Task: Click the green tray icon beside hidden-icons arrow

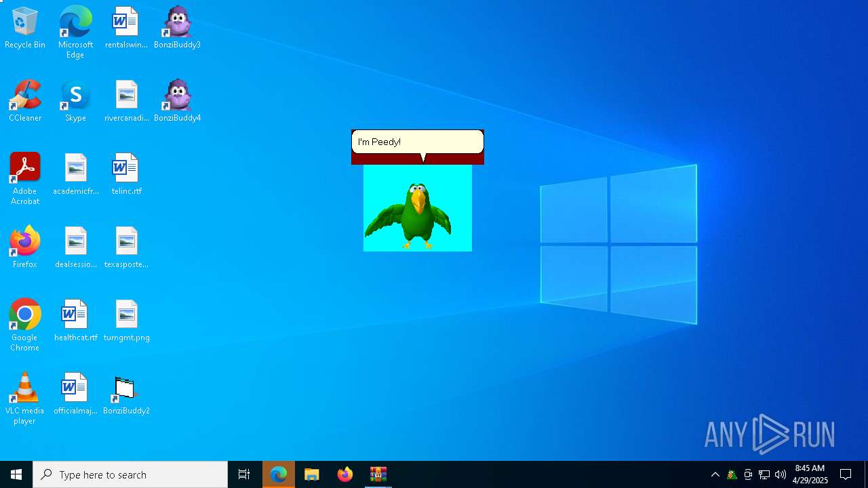Action: click(x=732, y=474)
